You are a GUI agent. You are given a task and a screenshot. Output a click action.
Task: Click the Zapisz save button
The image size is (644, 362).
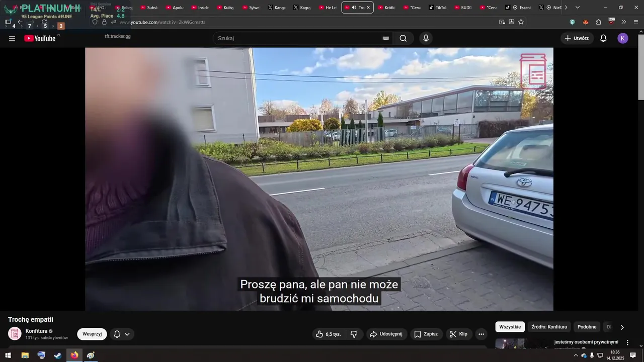[426, 334]
